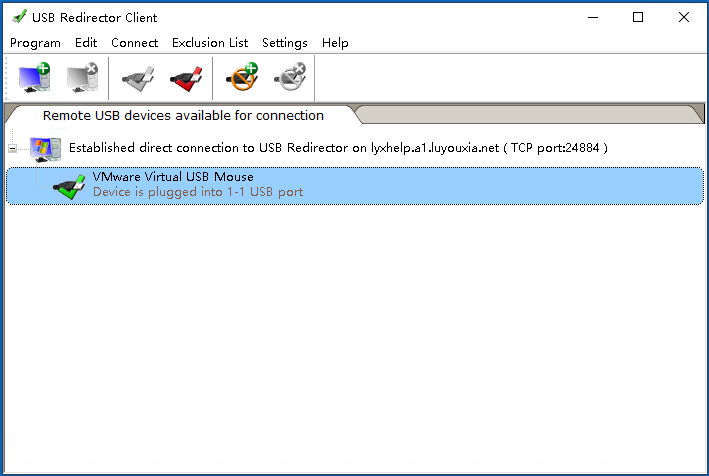The width and height of the screenshot is (709, 476).
Task: Click the gray Connect USB device icon
Action: tap(138, 79)
